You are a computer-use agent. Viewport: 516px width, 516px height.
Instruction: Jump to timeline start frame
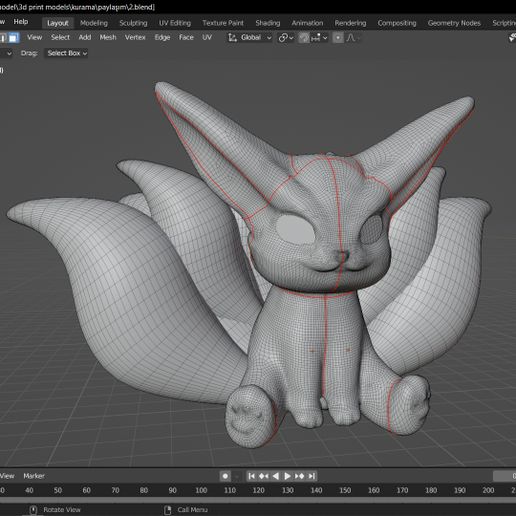click(252, 476)
